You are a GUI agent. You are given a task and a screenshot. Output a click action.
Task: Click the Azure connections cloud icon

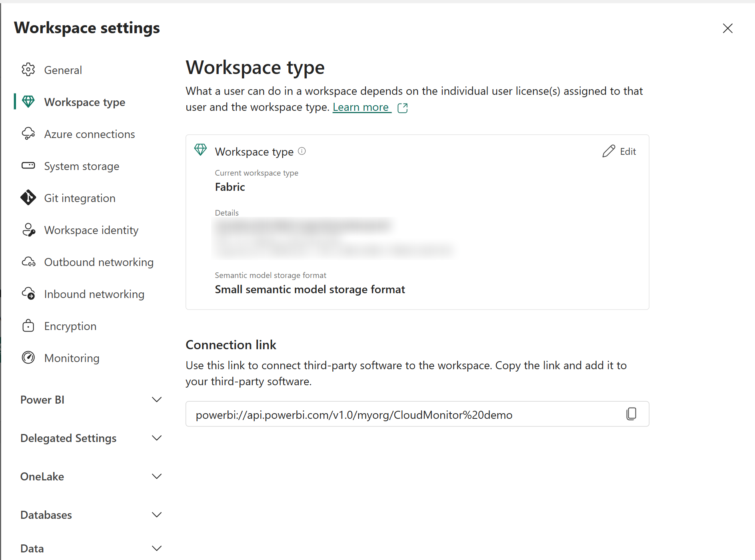tap(28, 134)
